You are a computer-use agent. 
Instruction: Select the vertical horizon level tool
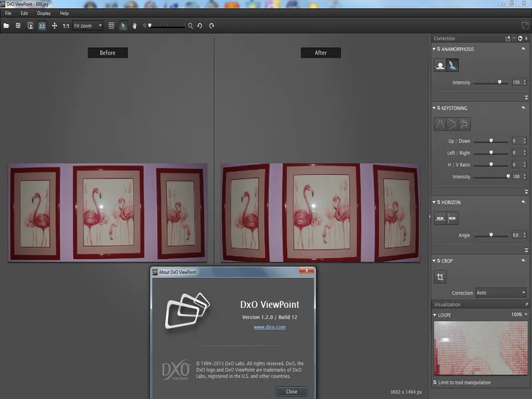point(452,218)
